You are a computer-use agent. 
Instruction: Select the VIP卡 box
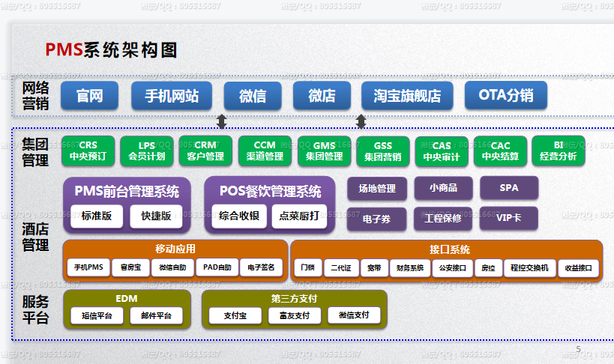tap(508, 218)
